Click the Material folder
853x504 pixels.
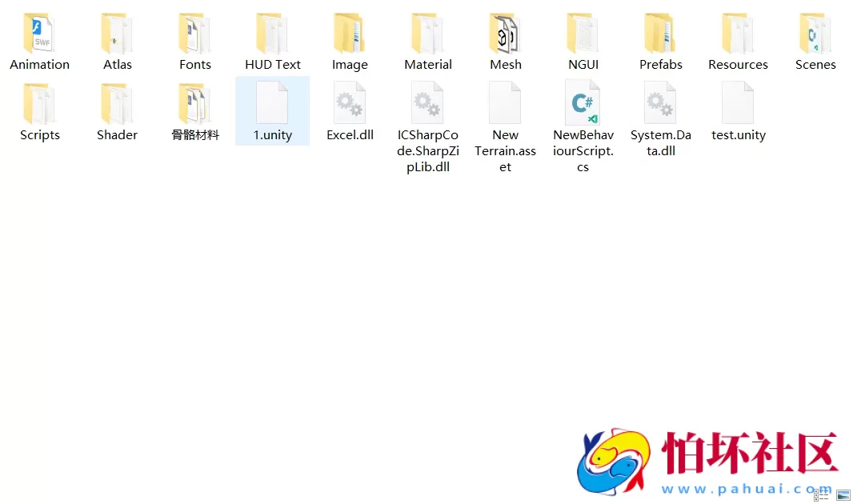pos(427,35)
